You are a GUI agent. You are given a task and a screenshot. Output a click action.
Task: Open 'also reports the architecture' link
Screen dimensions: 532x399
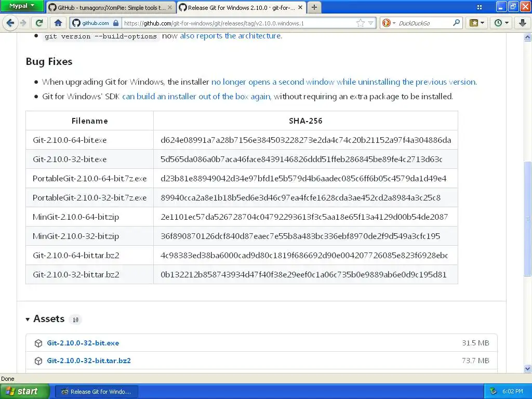pos(231,36)
